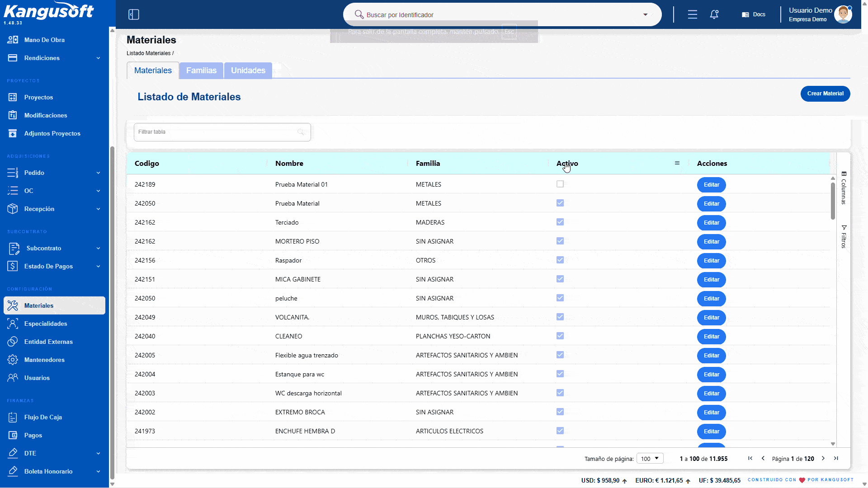Click the user avatar picture
Viewport: 868px width, 488px height.
(843, 14)
